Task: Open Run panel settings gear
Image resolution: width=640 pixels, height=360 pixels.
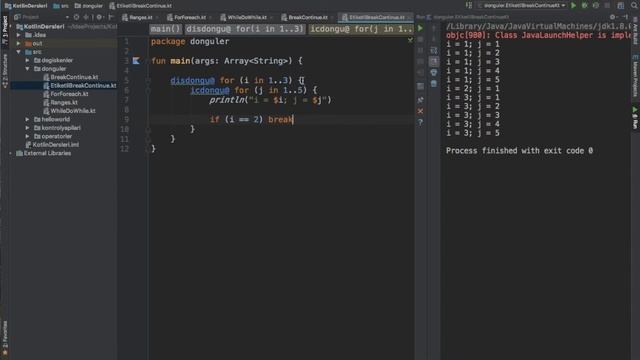Action: [612, 17]
